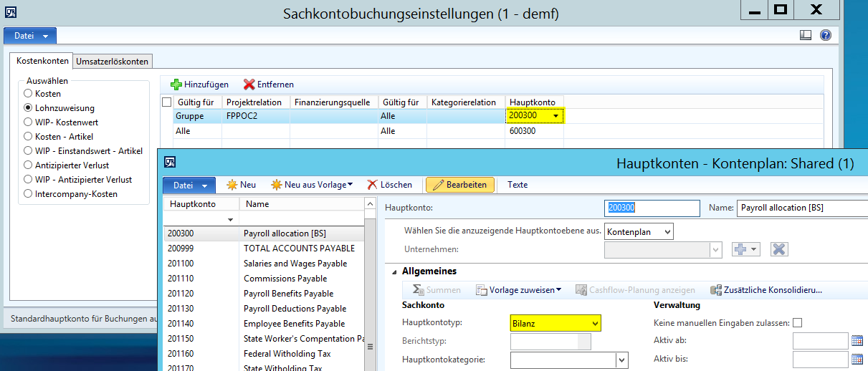This screenshot has height=371, width=868.
Task: Toggle the view layout icon beside help
Action: coord(806,35)
